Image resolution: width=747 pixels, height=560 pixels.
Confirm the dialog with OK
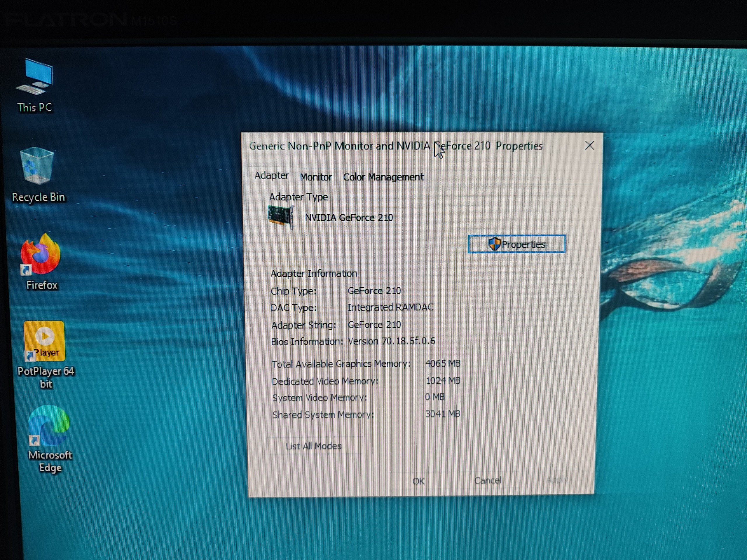pos(418,481)
